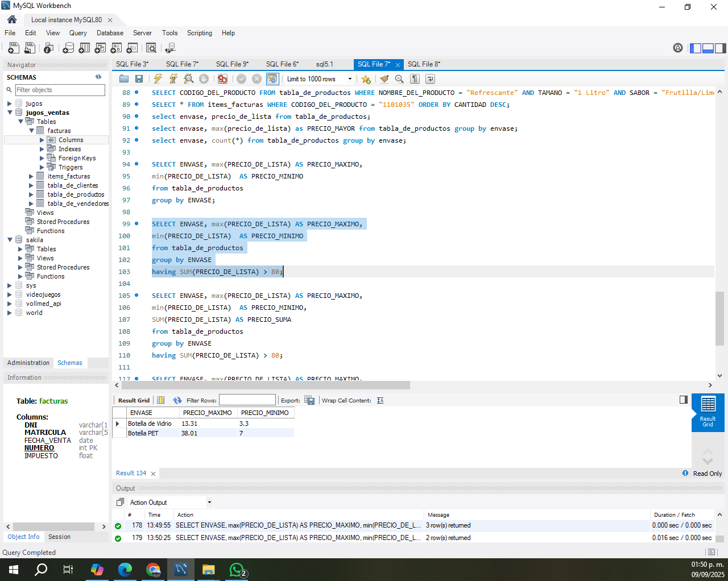This screenshot has width=728, height=581.
Task: Open script file in editor toolbar
Action: click(123, 79)
